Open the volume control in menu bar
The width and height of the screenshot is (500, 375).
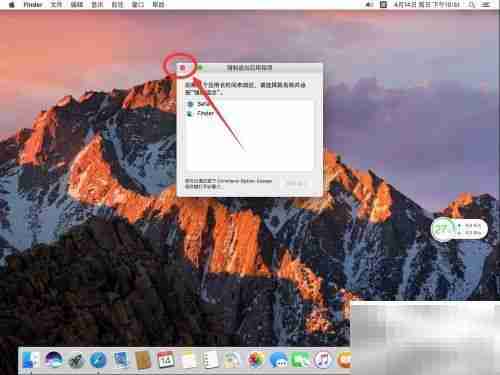(369, 5)
